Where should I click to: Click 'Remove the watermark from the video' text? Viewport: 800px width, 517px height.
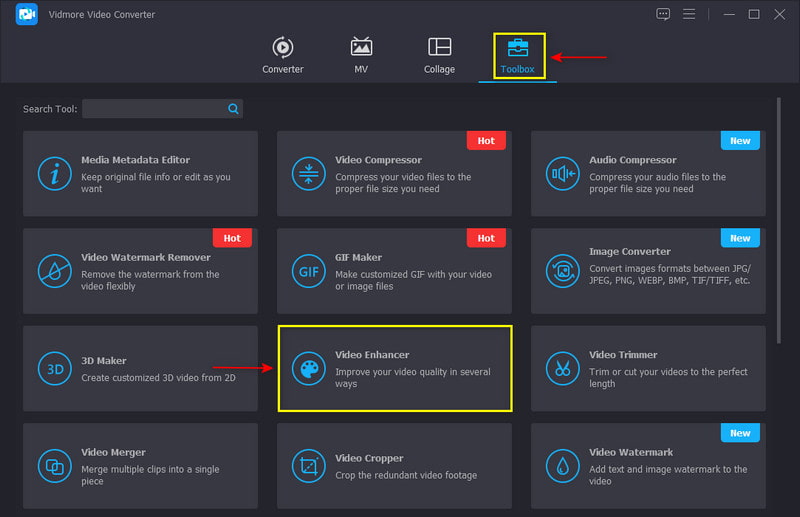tap(150, 280)
